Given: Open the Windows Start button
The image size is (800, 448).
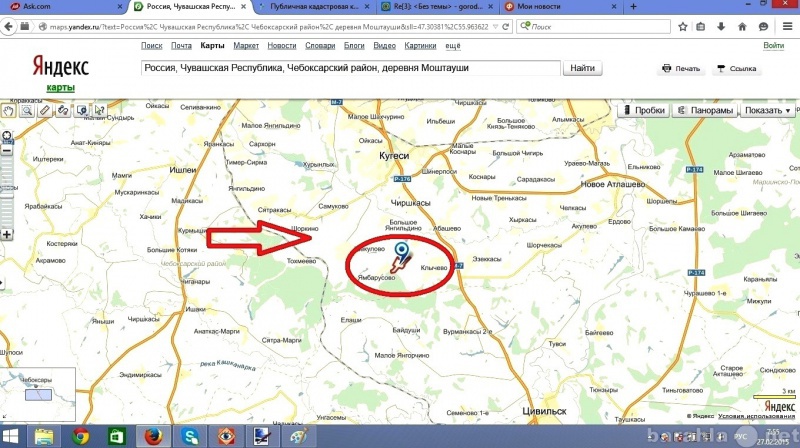Looking at the screenshot, I should (10, 436).
